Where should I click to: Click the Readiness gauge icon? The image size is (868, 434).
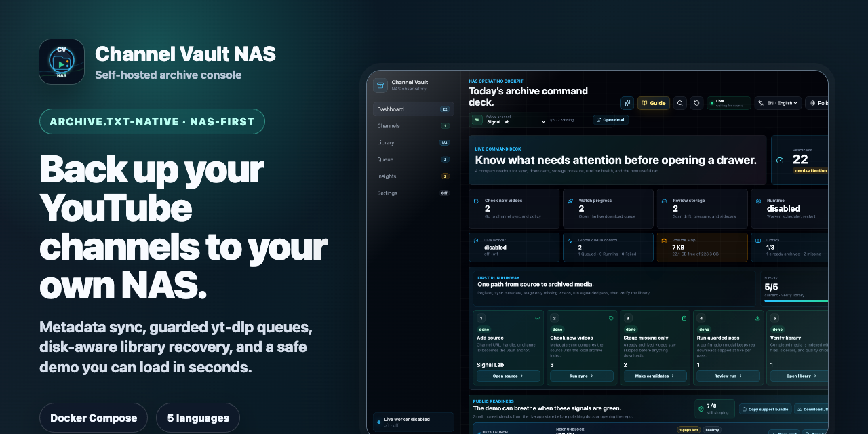(x=780, y=160)
